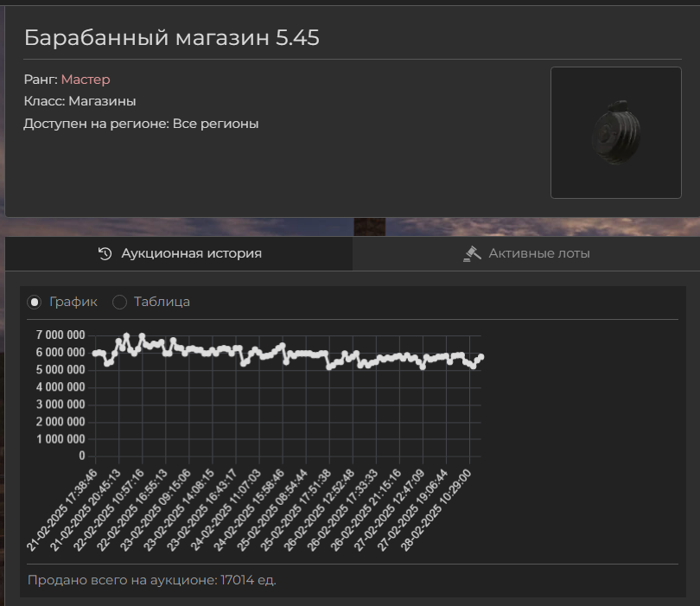This screenshot has width=700, height=606.
Task: Click the Мастер rank label
Action: click(86, 80)
